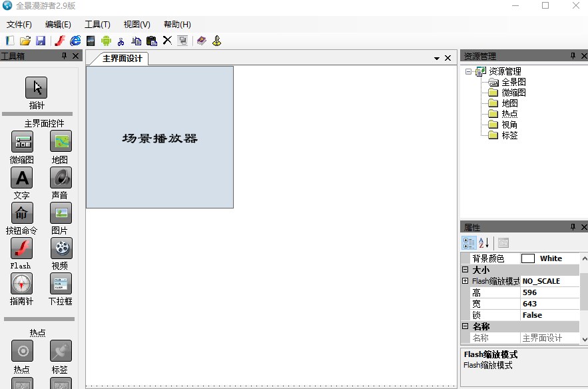The image size is (588, 389).
Task: Open the 工具(T) menu
Action: [97, 25]
